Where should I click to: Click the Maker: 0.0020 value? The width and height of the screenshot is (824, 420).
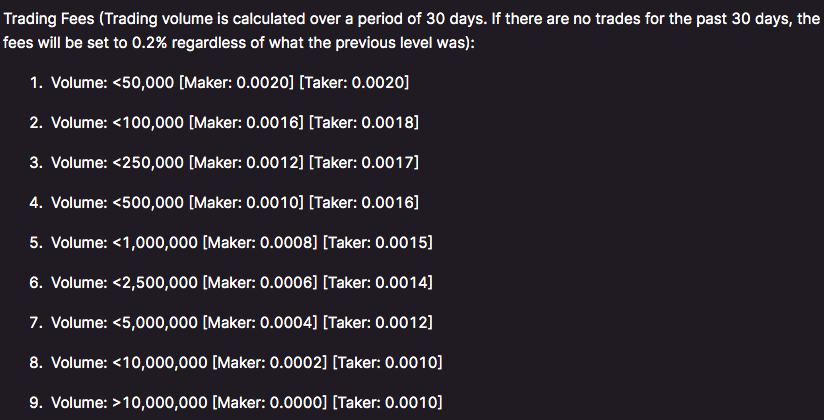(236, 83)
